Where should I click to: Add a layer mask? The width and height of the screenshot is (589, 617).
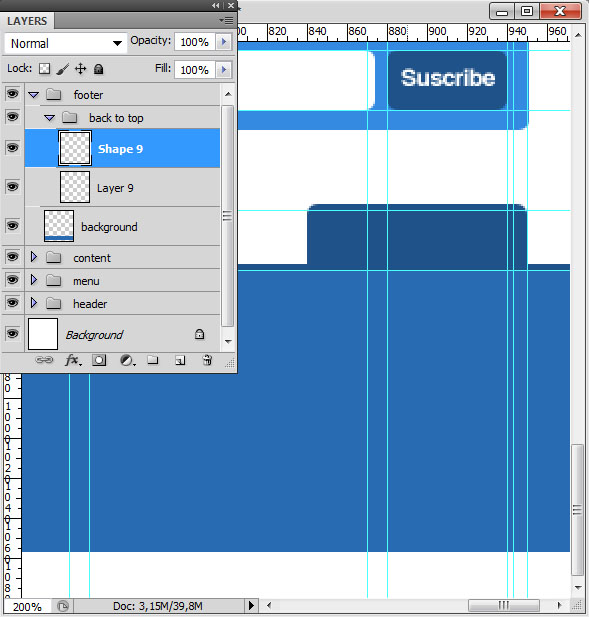pos(99,360)
